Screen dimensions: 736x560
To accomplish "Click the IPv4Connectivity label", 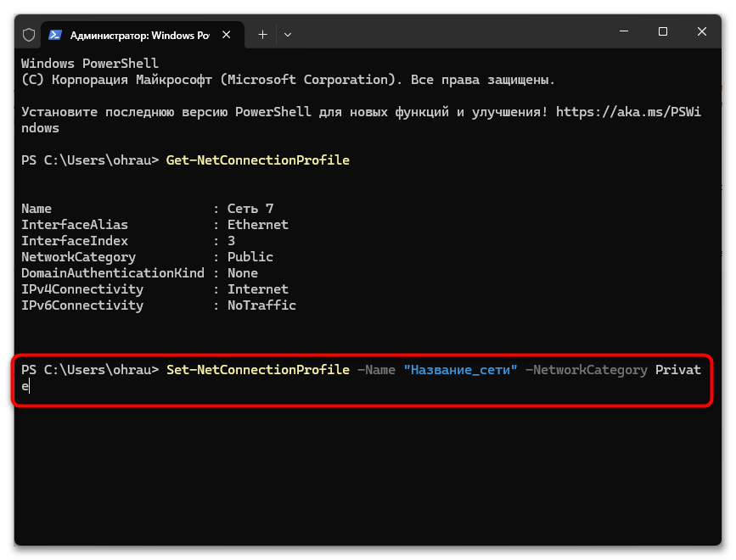I will click(82, 289).
